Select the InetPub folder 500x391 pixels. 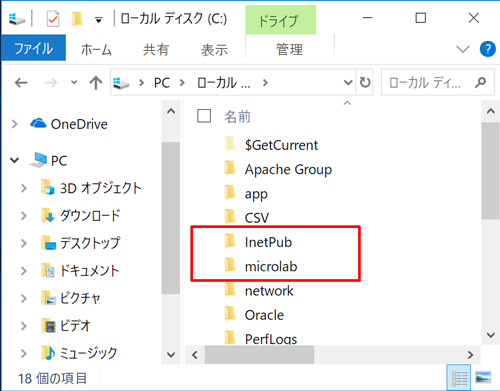pos(268,242)
